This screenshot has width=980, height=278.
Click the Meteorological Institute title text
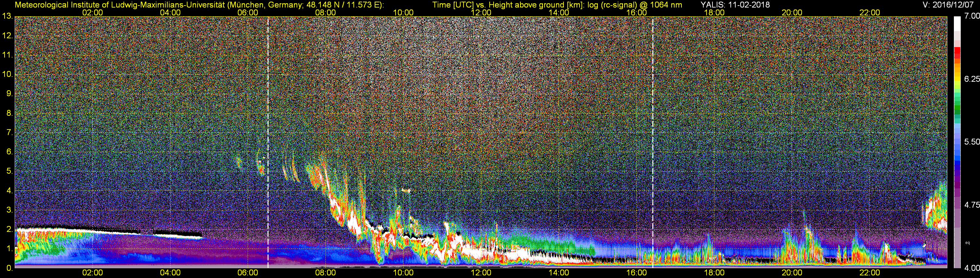(199, 5)
